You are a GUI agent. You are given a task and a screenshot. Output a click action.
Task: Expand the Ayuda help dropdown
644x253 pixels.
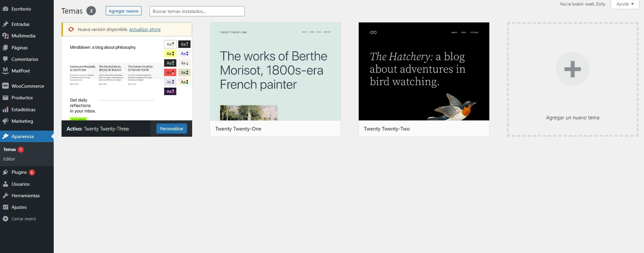pyautogui.click(x=625, y=4)
